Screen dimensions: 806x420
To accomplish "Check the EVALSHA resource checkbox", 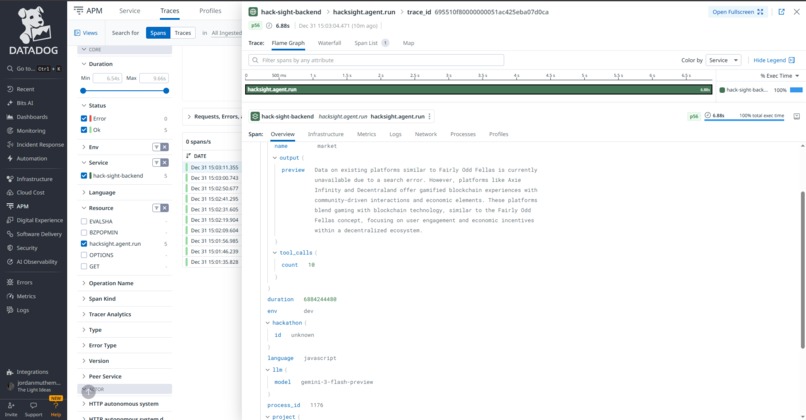I will tap(84, 222).
